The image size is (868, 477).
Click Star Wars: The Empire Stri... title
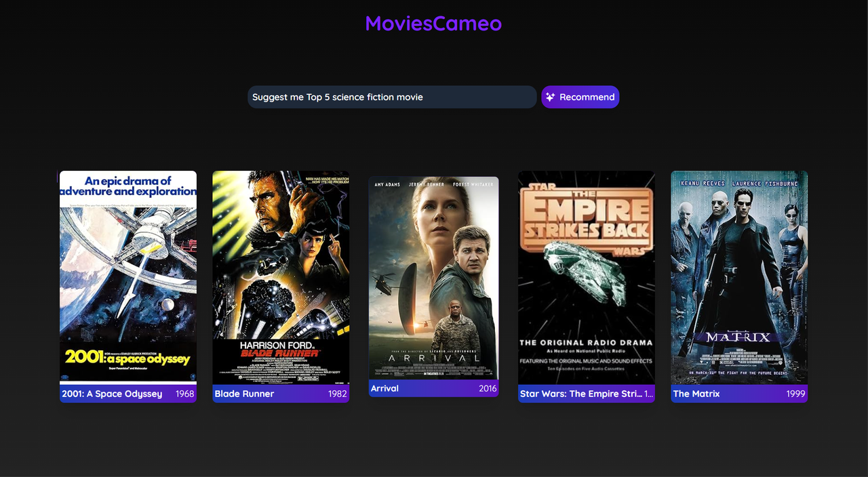tap(580, 394)
